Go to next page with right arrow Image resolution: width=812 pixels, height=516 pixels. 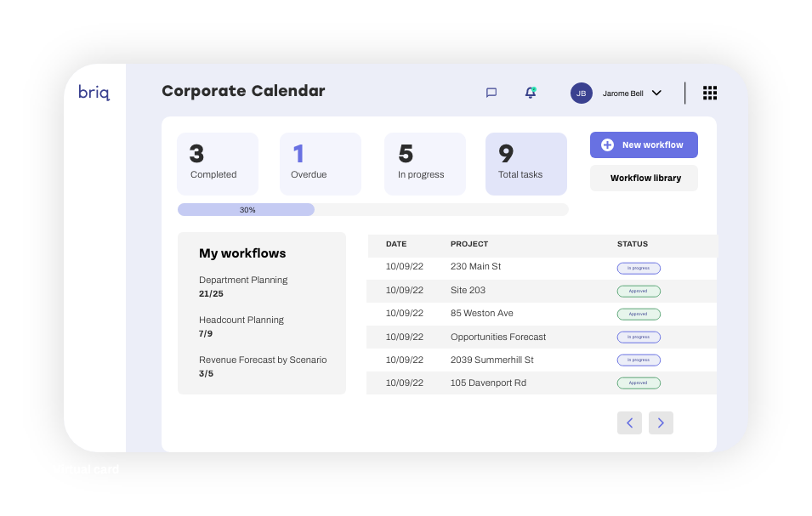pos(661,422)
